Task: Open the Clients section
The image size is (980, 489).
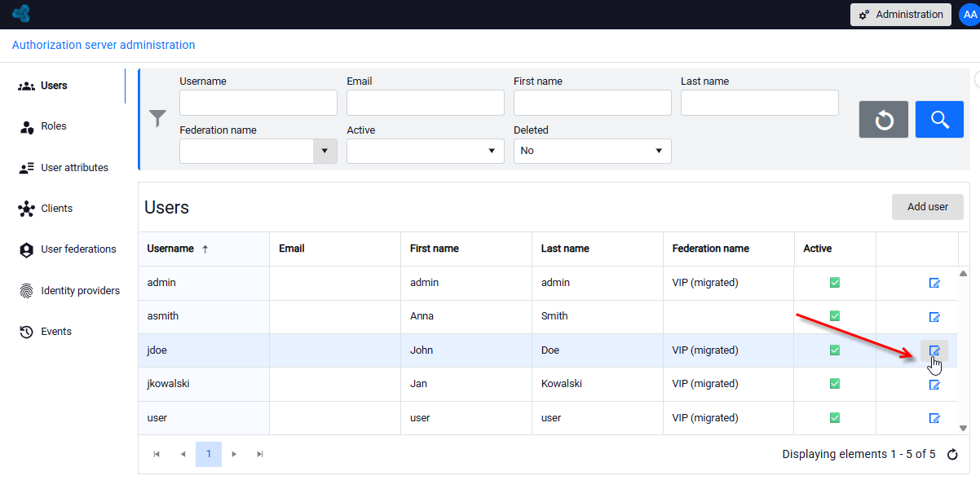Action: click(56, 209)
